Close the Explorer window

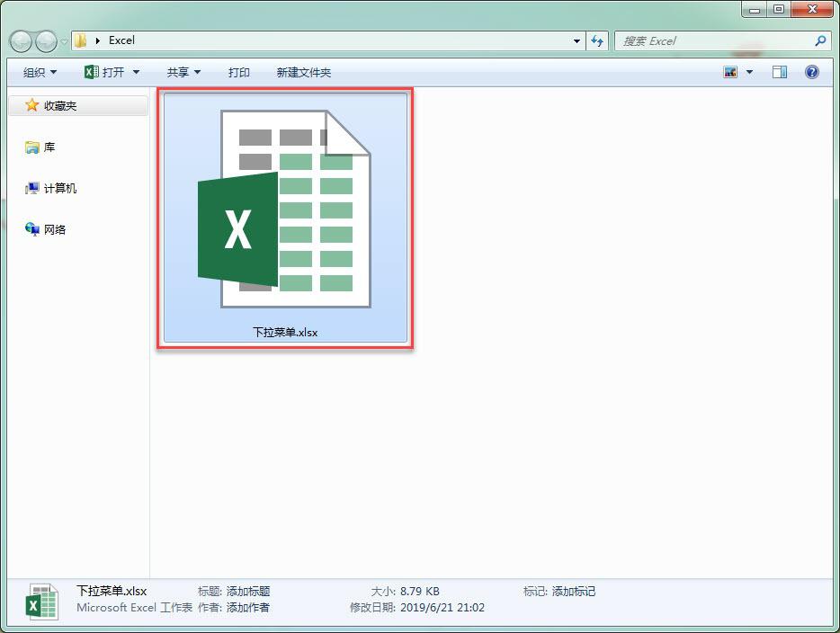coord(811,9)
